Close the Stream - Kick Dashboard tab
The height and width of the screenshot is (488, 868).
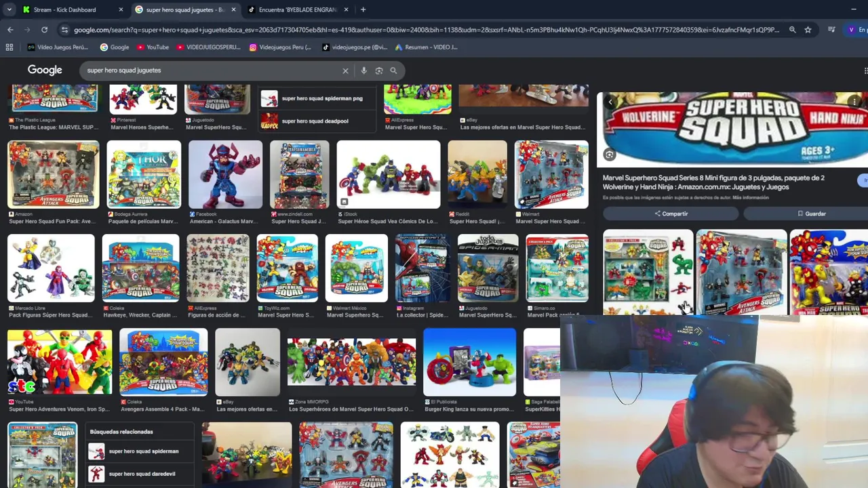coord(121,9)
